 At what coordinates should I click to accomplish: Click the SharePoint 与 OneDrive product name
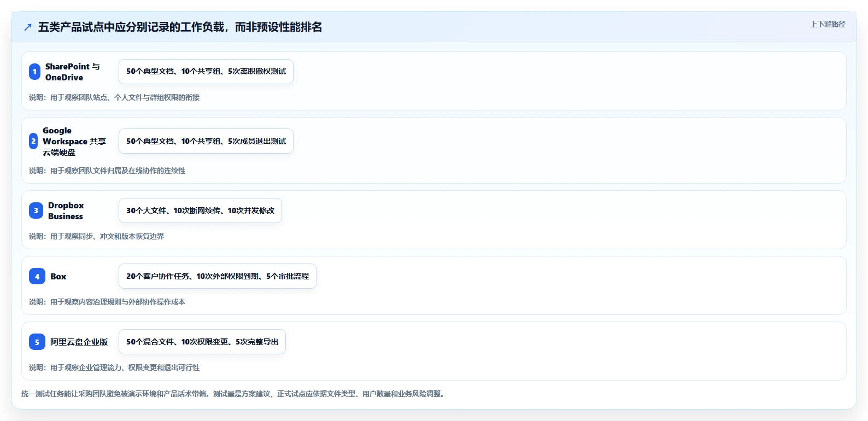click(73, 72)
